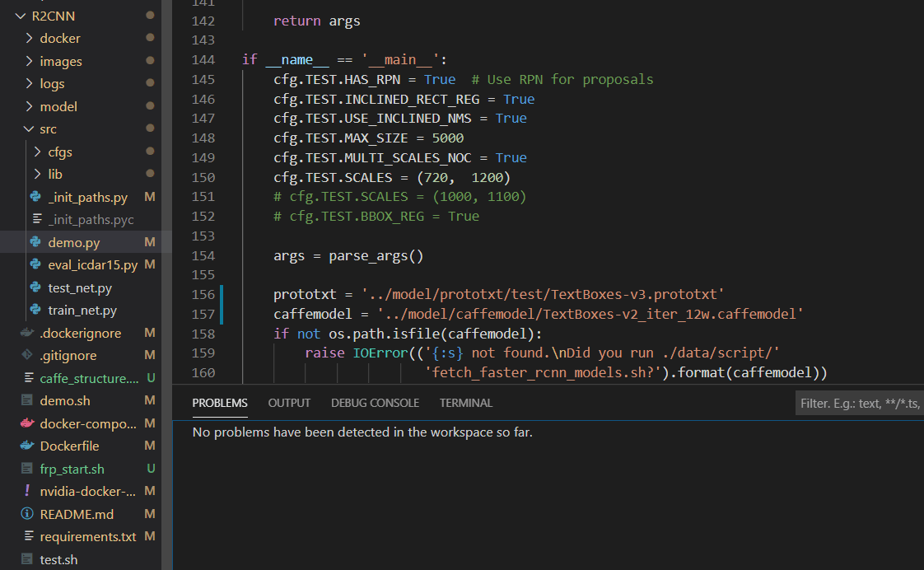Open README.md in the explorer
The width and height of the screenshot is (924, 570).
pyautogui.click(x=77, y=514)
